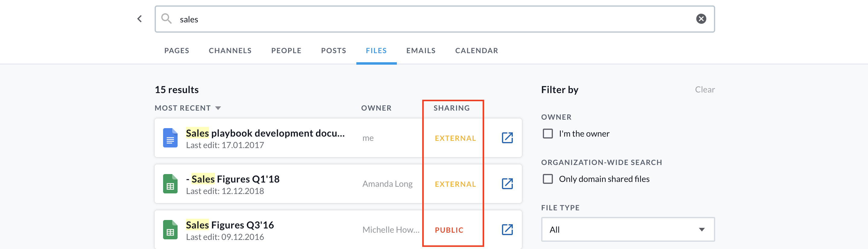Switch to the Emails tab
The width and height of the screenshot is (868, 249).
pyautogui.click(x=420, y=50)
